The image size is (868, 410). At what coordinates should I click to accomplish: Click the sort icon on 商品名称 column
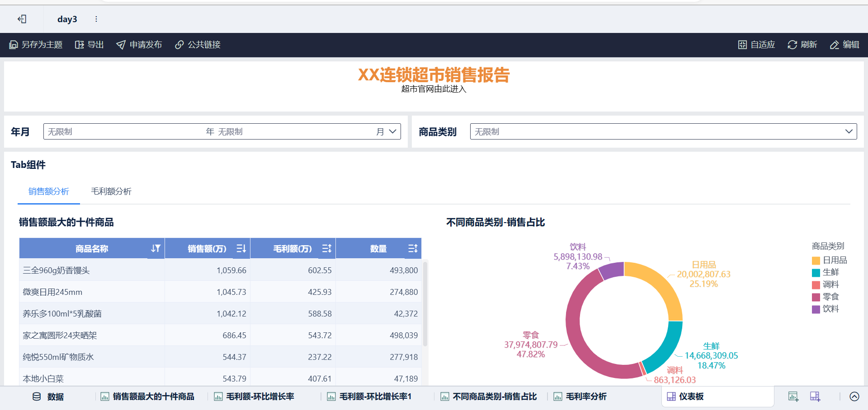(156, 248)
